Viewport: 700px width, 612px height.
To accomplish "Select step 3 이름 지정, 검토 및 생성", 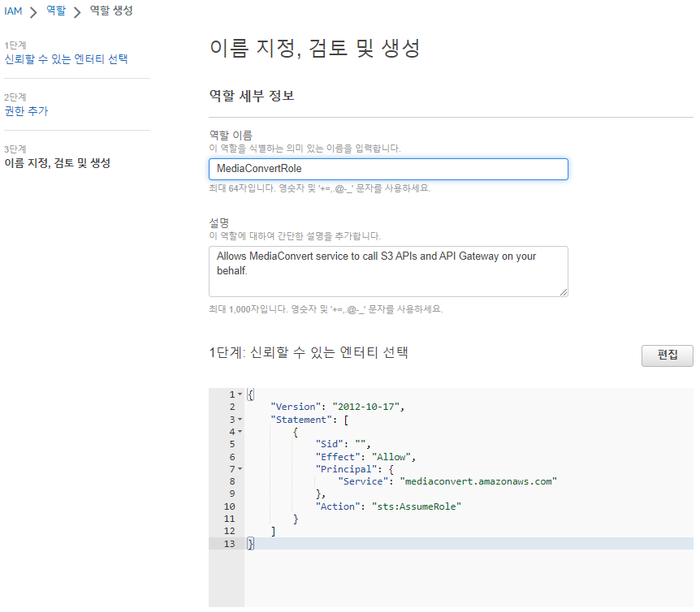I will [x=57, y=163].
